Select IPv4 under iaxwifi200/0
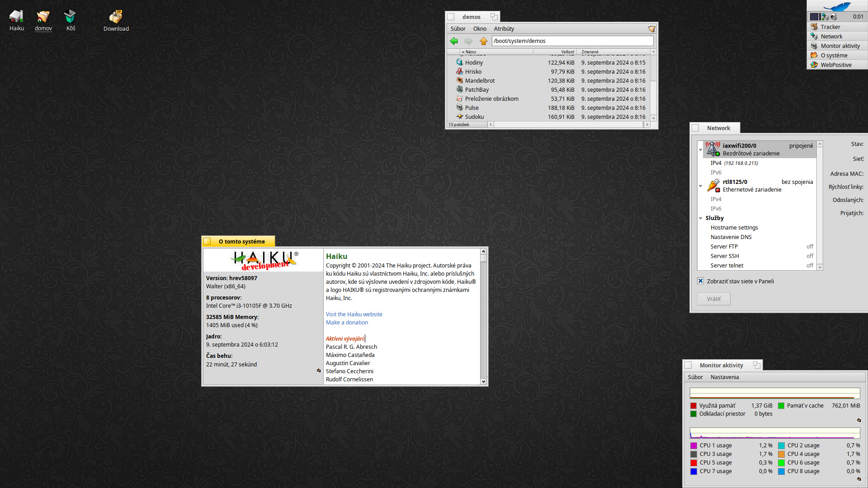This screenshot has width=868, height=488. 760,163
